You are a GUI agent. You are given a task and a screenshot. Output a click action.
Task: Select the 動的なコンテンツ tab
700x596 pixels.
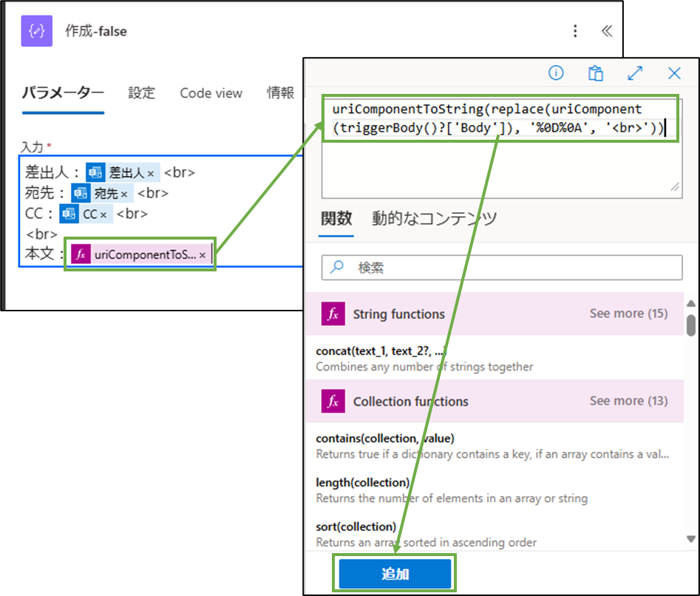435,219
